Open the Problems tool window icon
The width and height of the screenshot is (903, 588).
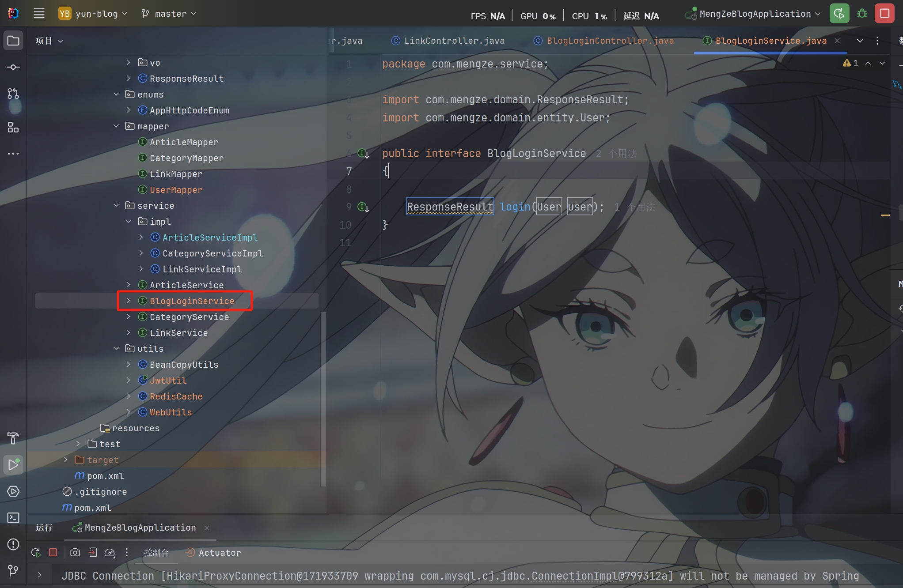pyautogui.click(x=13, y=544)
